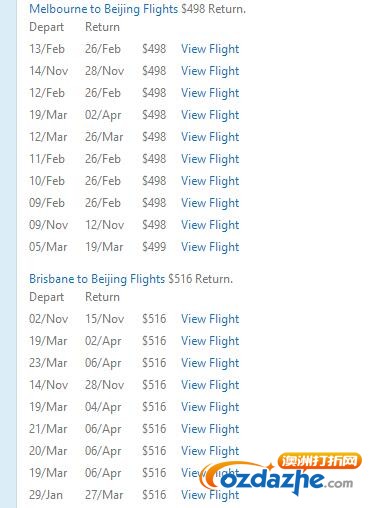View flight departing 21/Mar returning 06/Apr
The image size is (384, 508).
click(210, 429)
